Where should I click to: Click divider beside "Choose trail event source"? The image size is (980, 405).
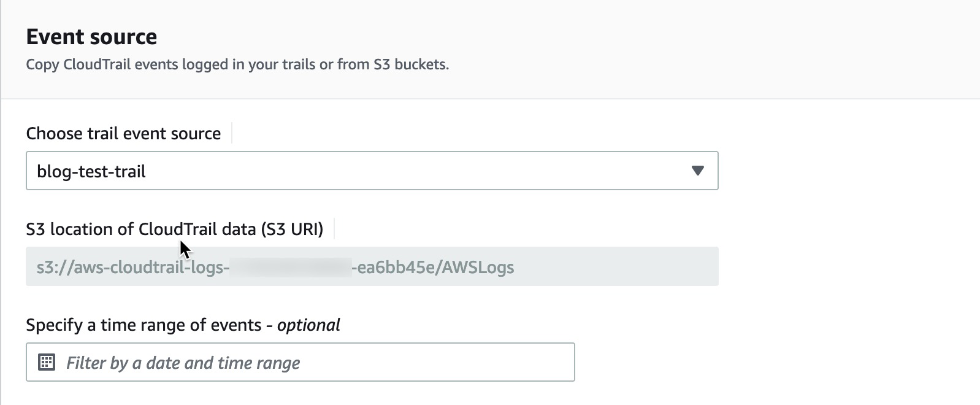click(x=232, y=133)
